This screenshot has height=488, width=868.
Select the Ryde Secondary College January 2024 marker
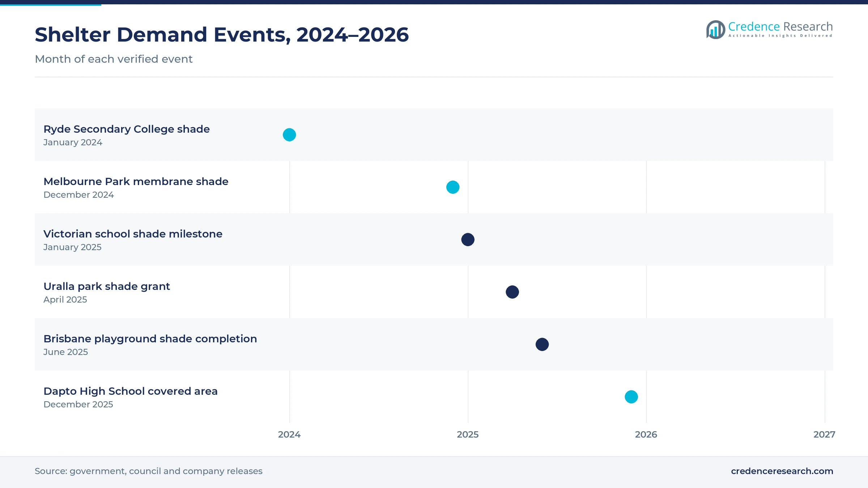click(289, 135)
